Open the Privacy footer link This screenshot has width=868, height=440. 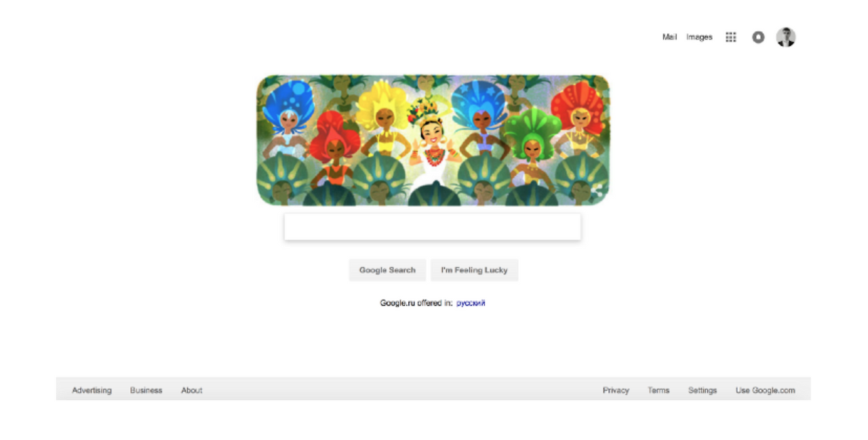[616, 391]
